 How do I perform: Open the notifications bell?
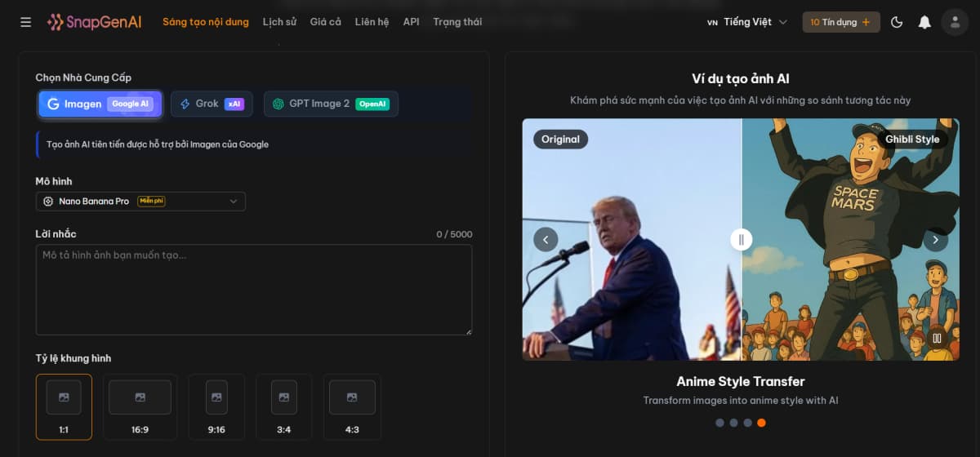coord(924,22)
